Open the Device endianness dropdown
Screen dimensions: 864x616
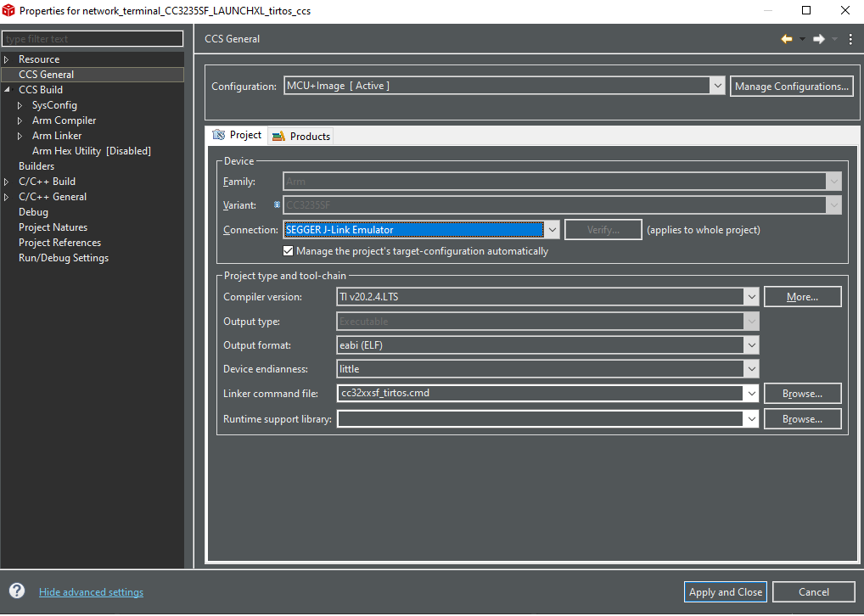pyautogui.click(x=751, y=368)
